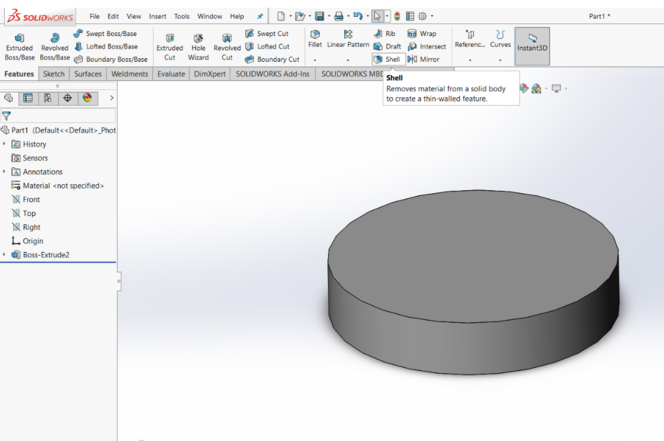Switch to the Sketch tab
The image size is (664, 441).
[54, 74]
